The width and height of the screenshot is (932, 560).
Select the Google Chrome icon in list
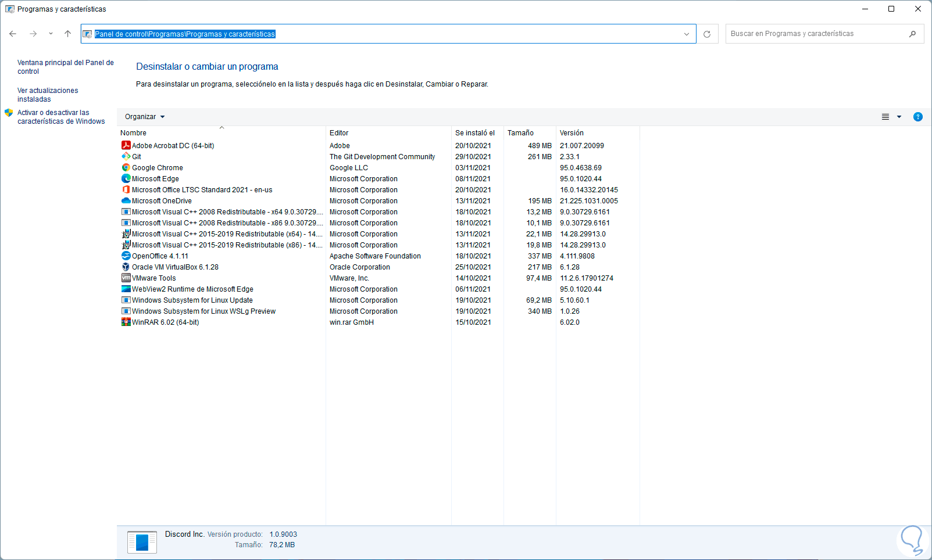pyautogui.click(x=126, y=167)
